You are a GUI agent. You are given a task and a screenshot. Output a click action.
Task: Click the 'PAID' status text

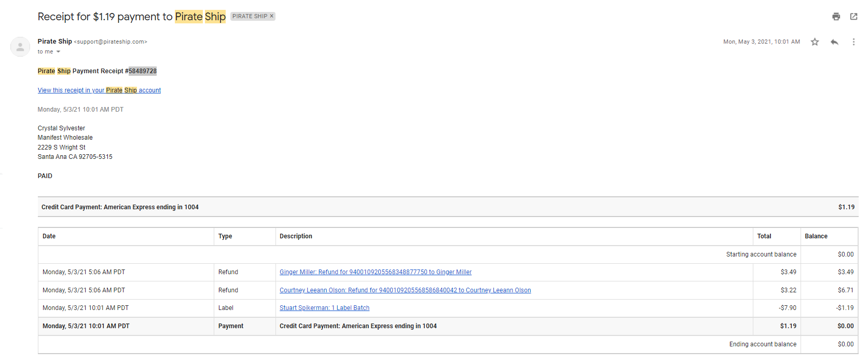pyautogui.click(x=45, y=176)
